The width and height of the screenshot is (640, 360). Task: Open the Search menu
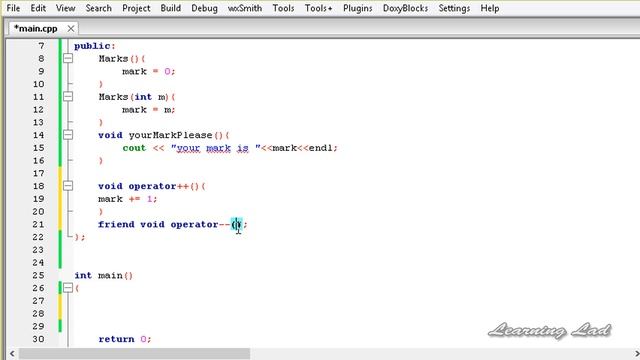pyautogui.click(x=98, y=8)
